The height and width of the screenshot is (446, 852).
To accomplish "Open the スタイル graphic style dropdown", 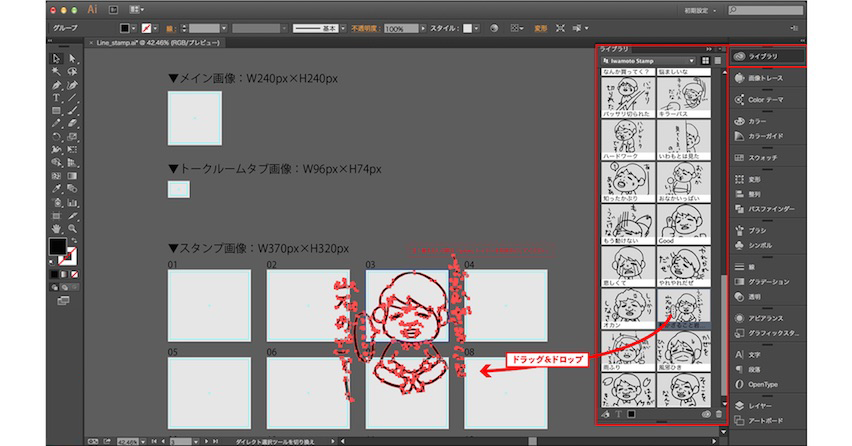I will [x=477, y=28].
